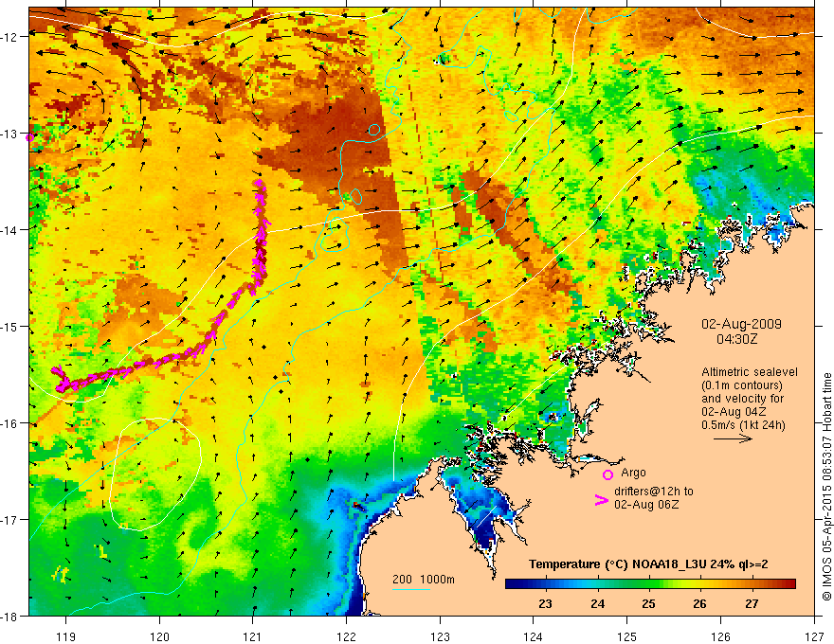Click the longitude axis label 122

pyautogui.click(x=346, y=636)
